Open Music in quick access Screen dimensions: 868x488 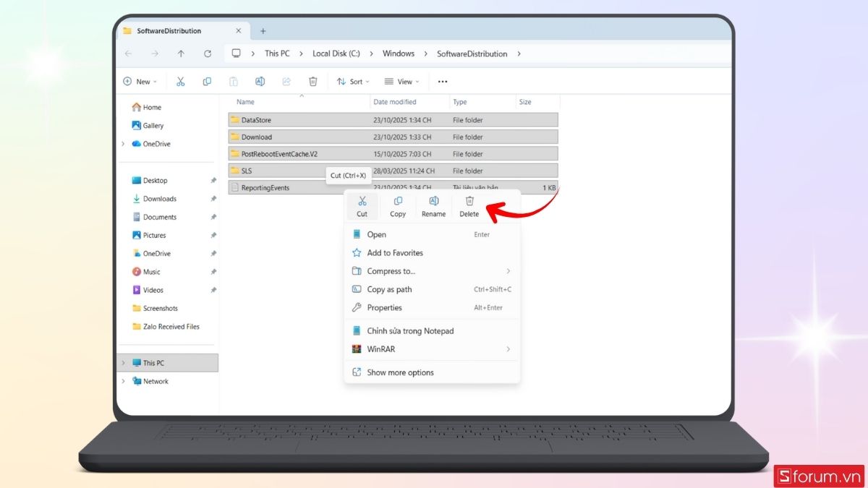coord(146,272)
